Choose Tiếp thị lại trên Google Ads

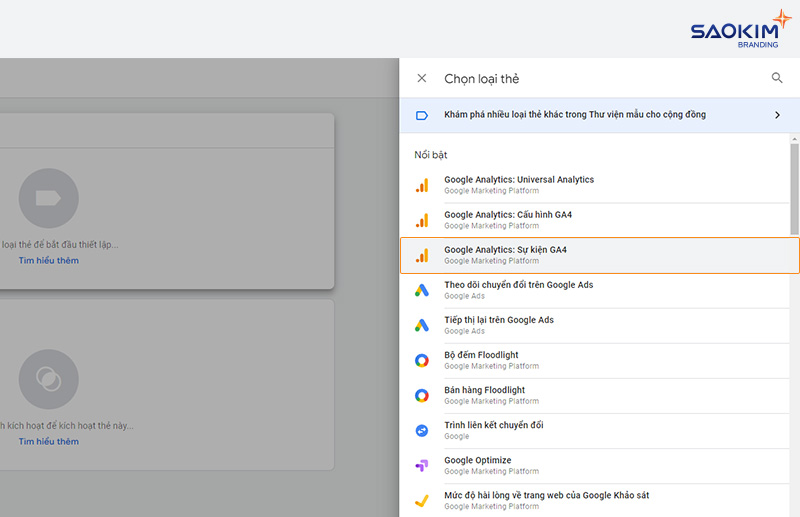pyautogui.click(x=595, y=326)
